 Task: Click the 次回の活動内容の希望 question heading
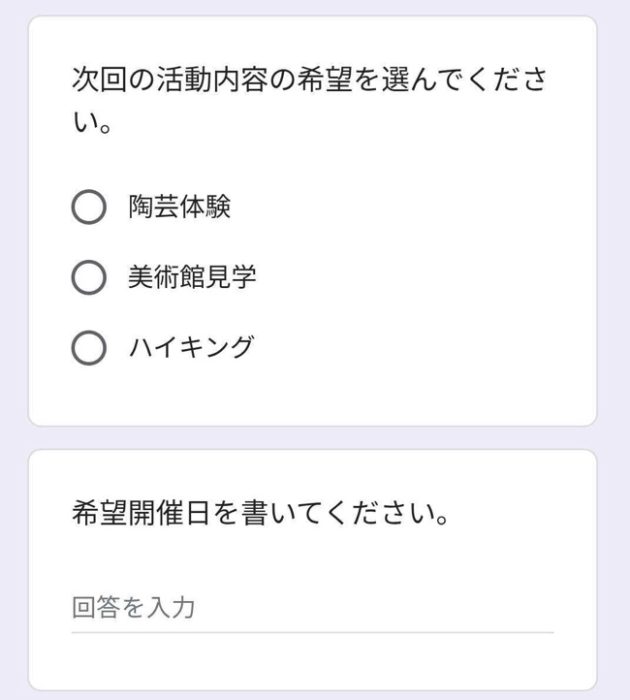(x=310, y=80)
